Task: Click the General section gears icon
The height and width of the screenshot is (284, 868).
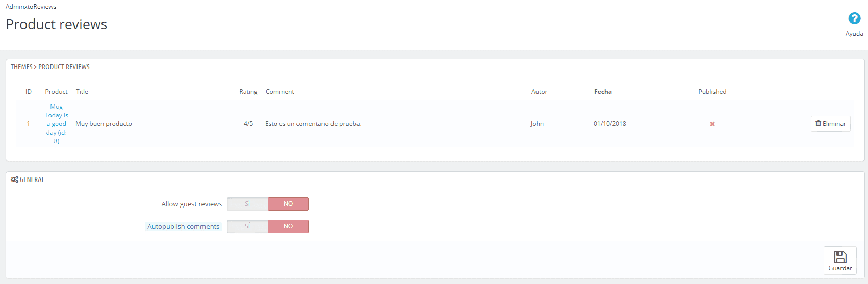Action: 14,179
